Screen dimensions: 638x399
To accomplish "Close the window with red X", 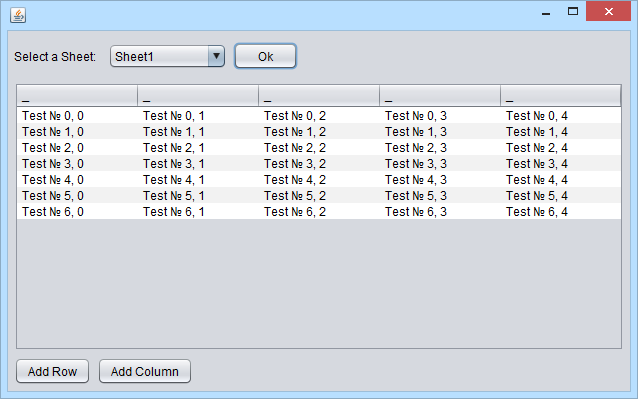I will pyautogui.click(x=609, y=11).
